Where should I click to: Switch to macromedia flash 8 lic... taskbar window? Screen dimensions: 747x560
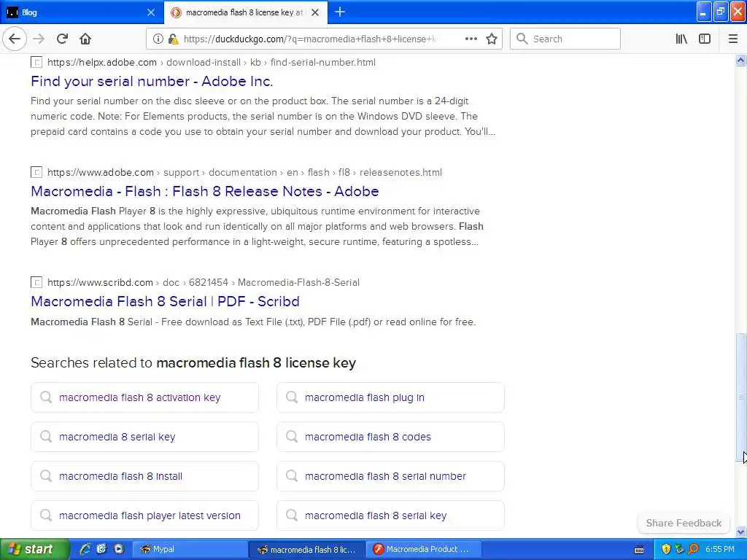(x=307, y=549)
